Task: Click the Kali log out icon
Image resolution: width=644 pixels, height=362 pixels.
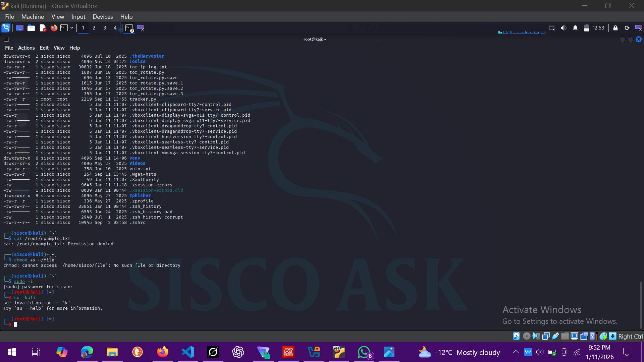Action: 627,28
